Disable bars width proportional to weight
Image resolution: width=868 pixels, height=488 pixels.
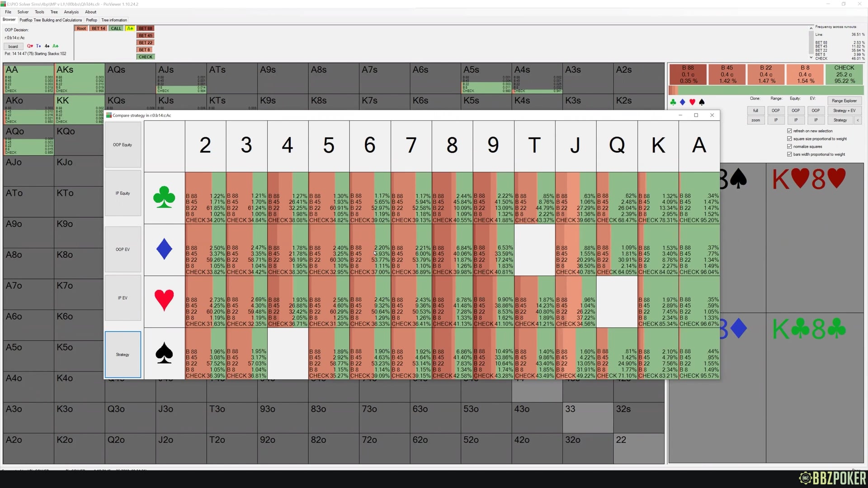coord(789,155)
